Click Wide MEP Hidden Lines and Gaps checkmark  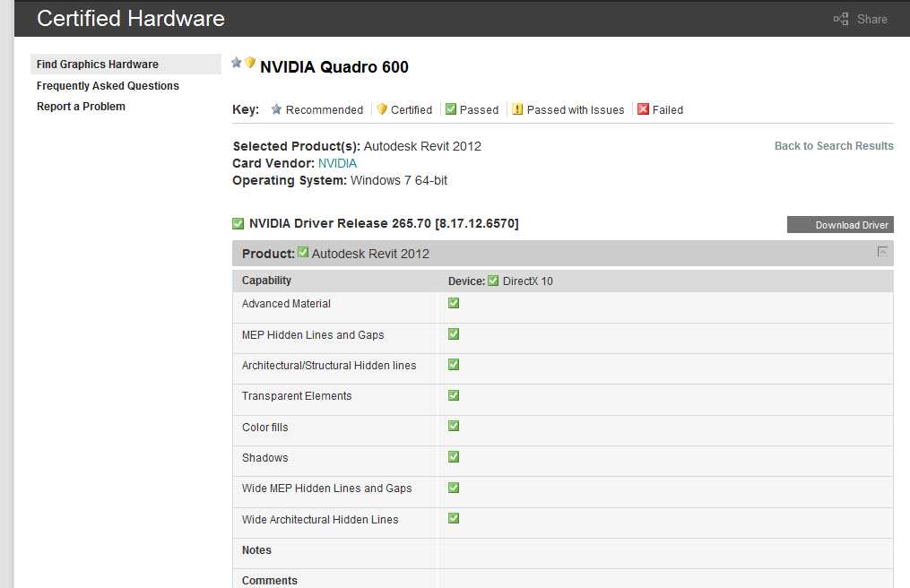(x=454, y=488)
